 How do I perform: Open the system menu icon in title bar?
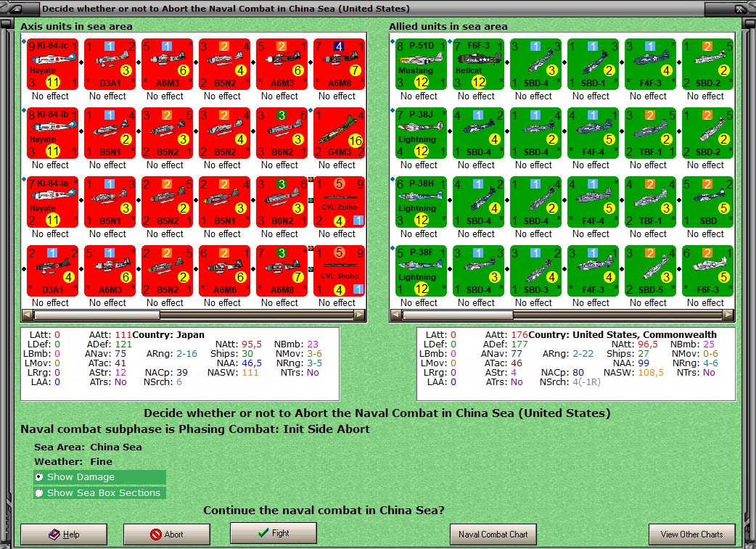pos(16,8)
